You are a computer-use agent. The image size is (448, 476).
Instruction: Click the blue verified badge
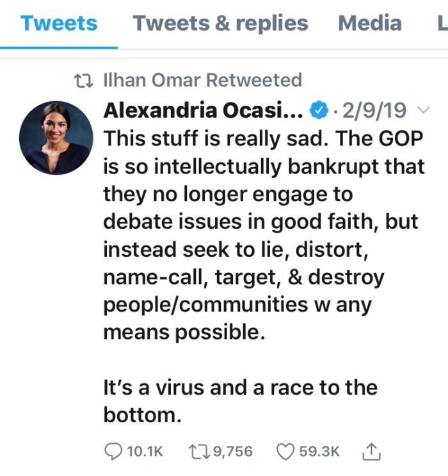click(318, 111)
